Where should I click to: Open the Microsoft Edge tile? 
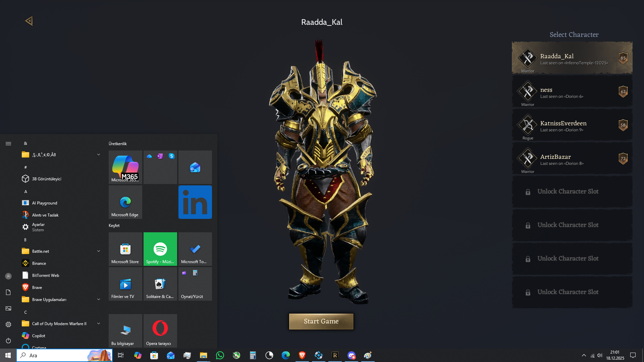(x=125, y=202)
